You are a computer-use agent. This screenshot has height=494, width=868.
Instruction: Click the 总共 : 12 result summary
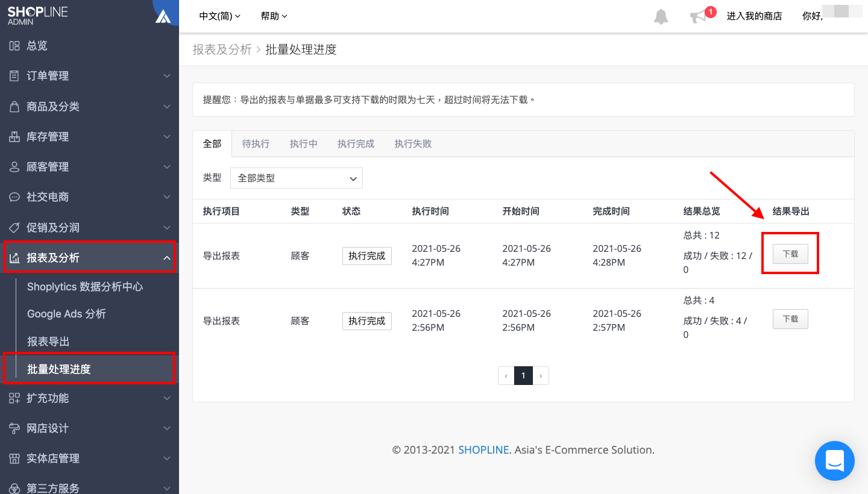coord(702,236)
